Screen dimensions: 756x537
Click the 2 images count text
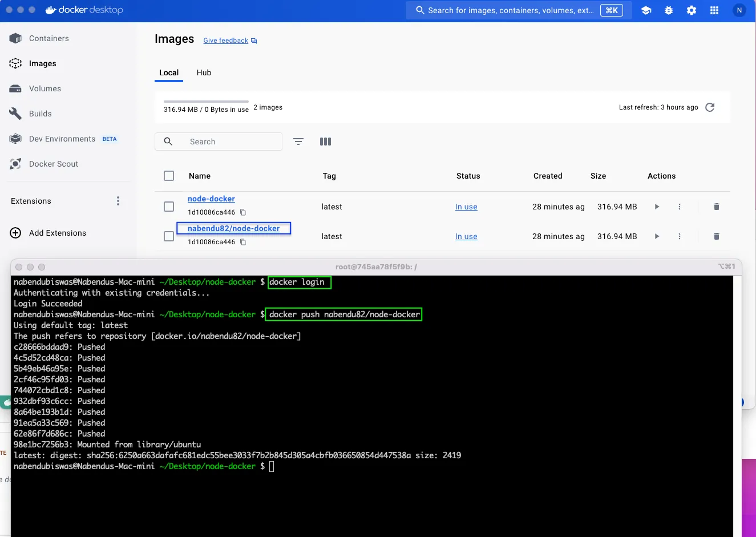pyautogui.click(x=268, y=107)
